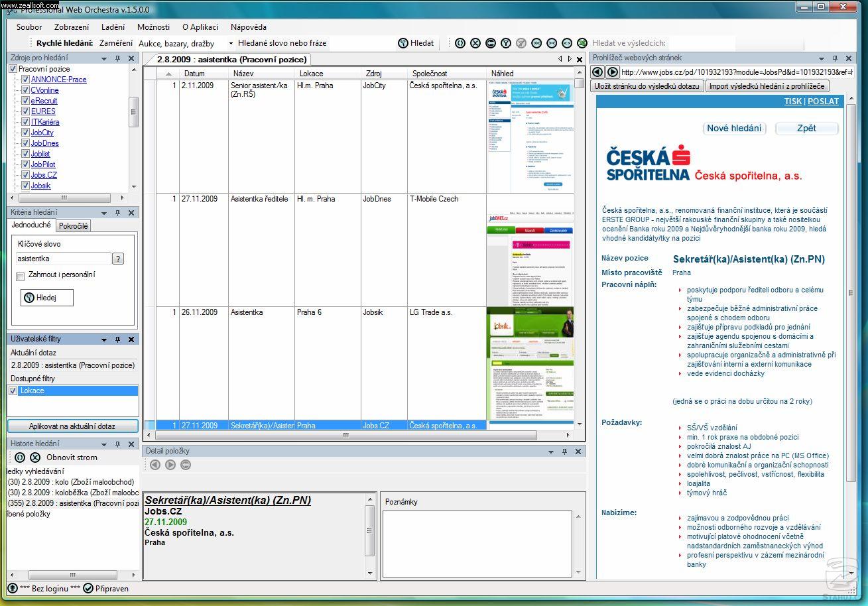Uncheck the Lokace filter checkbox
The height and width of the screenshot is (606, 868).
click(13, 391)
